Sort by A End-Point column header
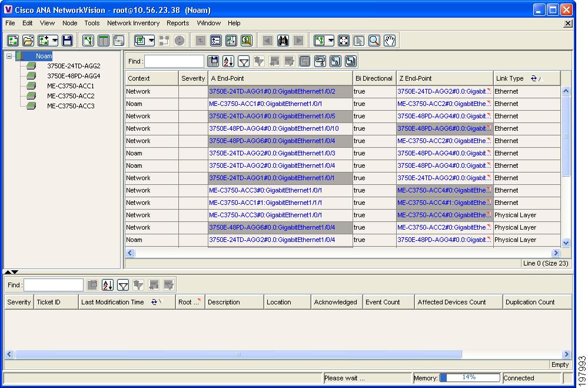The width and height of the screenshot is (588, 388). pos(280,78)
